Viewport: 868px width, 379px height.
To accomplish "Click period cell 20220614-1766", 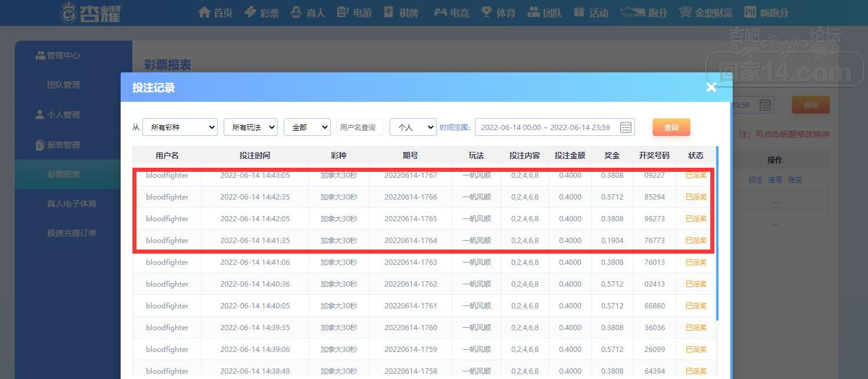I will click(411, 197).
